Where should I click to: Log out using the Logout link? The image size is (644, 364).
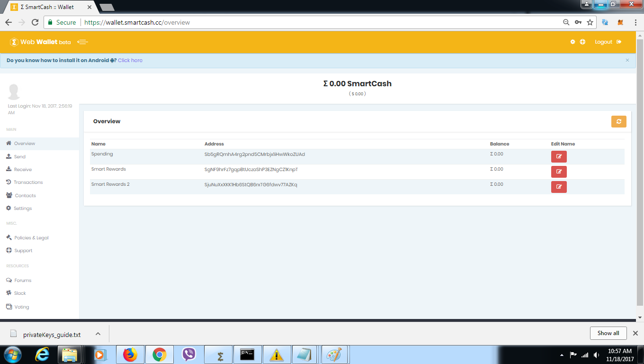[x=608, y=42]
